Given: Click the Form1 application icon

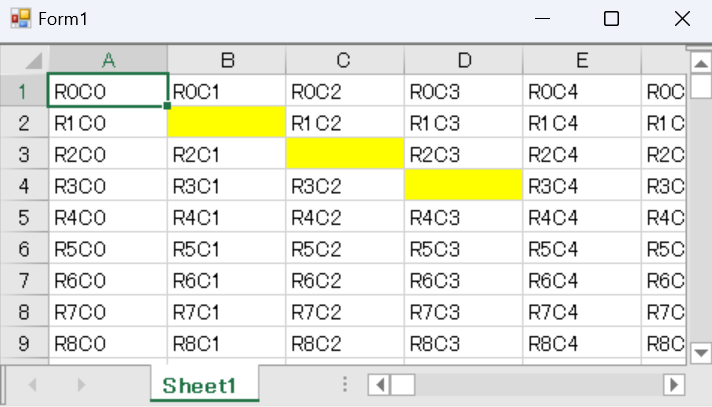Looking at the screenshot, I should tap(21, 19).
